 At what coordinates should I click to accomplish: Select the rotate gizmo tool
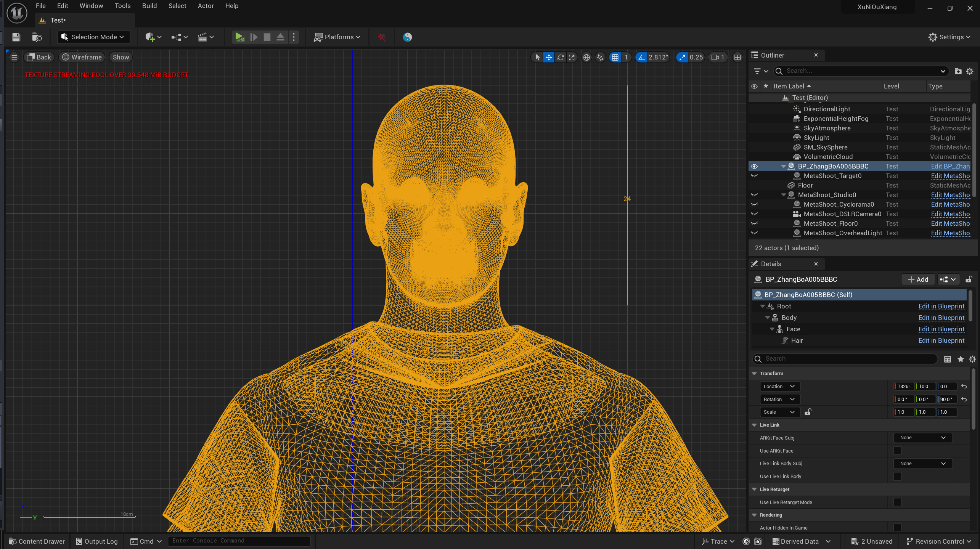(560, 57)
